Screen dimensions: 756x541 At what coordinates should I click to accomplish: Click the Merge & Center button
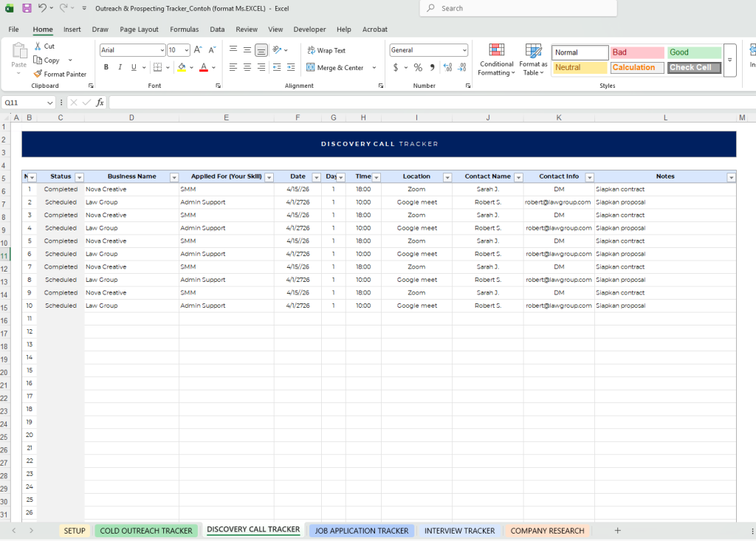pyautogui.click(x=334, y=67)
